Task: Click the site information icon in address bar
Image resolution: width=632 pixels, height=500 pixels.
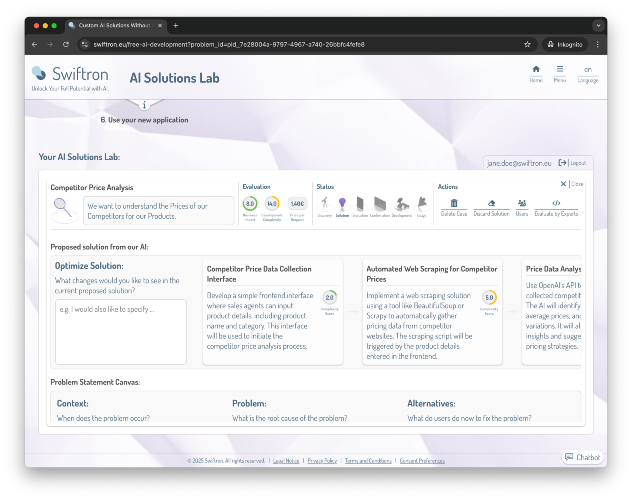Action: (85, 44)
